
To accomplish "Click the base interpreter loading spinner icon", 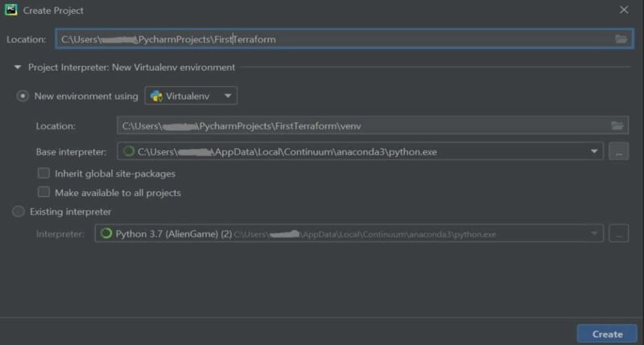I will [x=129, y=151].
